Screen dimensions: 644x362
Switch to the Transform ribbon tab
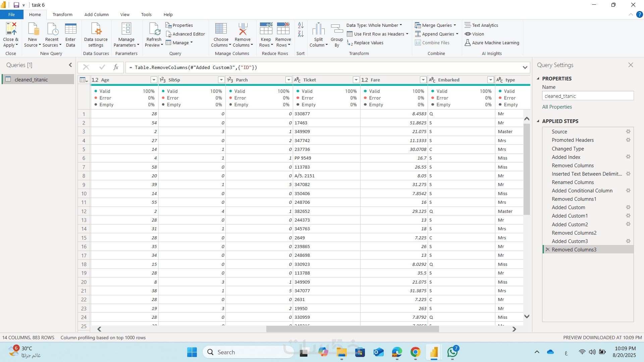click(62, 14)
